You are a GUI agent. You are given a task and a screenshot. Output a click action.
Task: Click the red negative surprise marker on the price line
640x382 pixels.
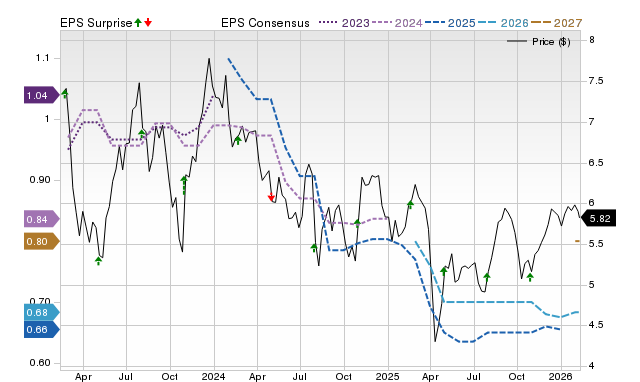pos(271,198)
